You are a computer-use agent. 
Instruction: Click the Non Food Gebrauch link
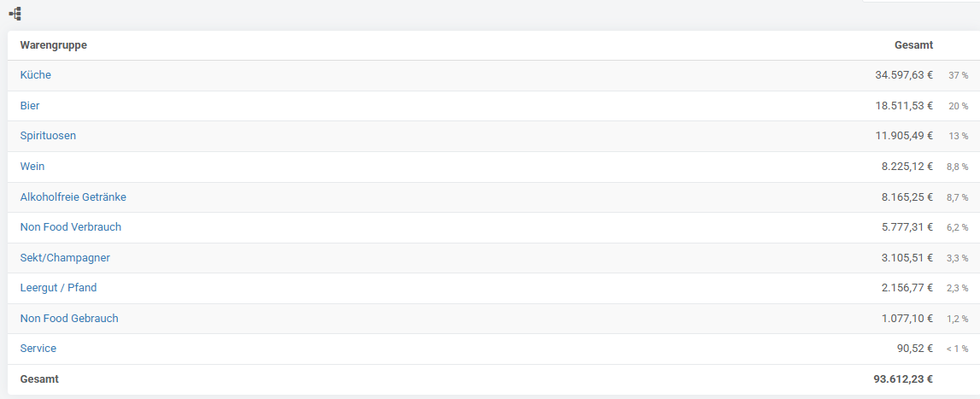[x=69, y=319]
